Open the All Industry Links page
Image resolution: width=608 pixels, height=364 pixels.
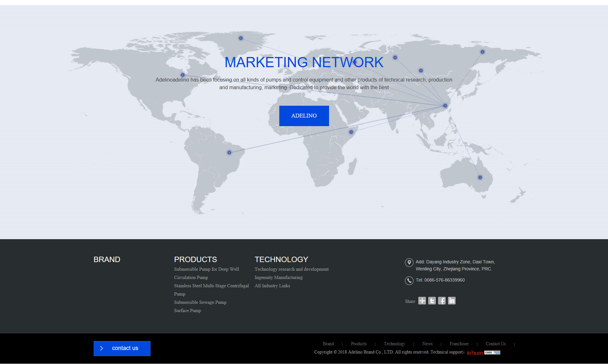272,286
